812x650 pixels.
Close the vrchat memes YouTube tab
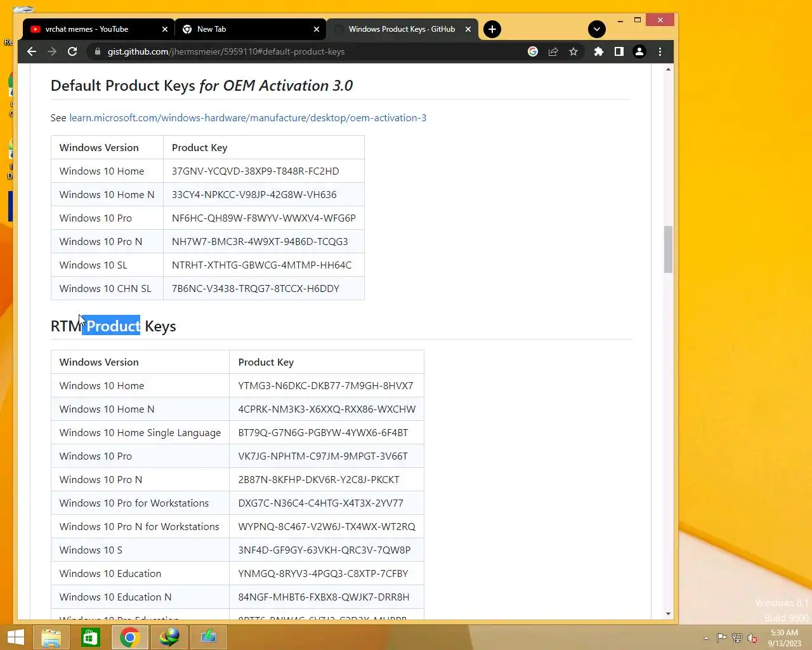pyautogui.click(x=165, y=29)
